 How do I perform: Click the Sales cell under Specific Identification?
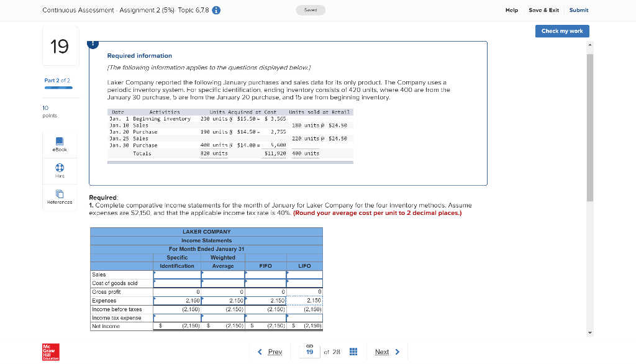(176, 274)
